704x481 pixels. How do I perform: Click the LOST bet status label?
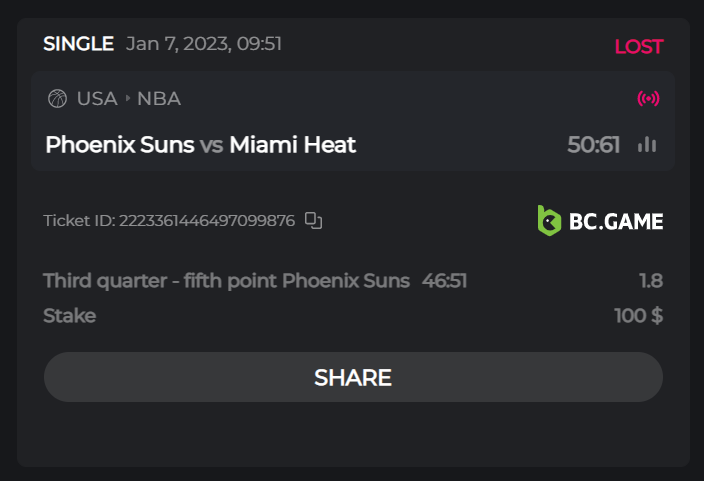click(x=638, y=46)
